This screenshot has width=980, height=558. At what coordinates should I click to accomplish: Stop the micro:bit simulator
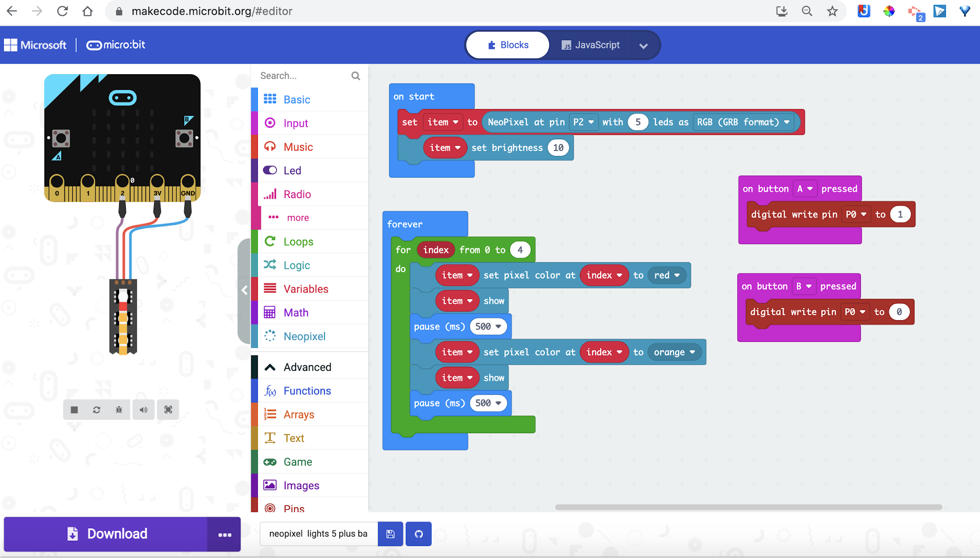point(74,410)
